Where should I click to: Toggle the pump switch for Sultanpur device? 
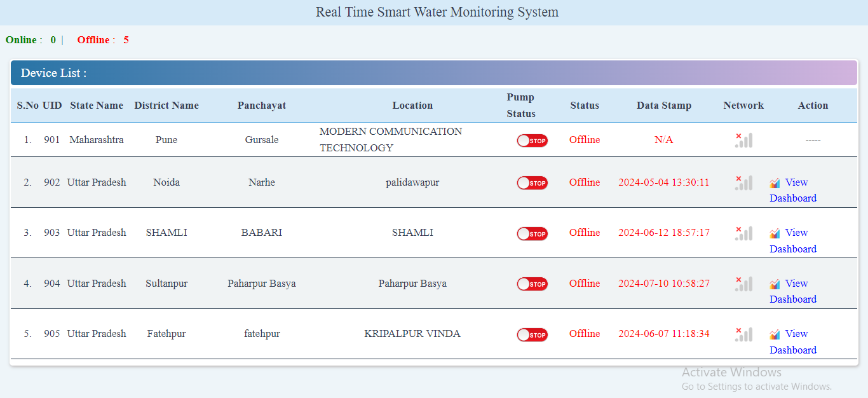coord(532,284)
